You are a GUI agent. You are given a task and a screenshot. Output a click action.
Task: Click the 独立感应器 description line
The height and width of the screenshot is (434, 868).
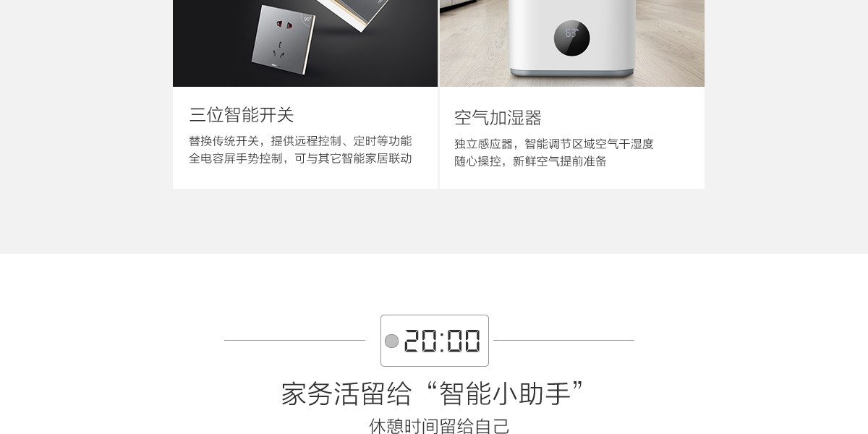click(x=554, y=144)
